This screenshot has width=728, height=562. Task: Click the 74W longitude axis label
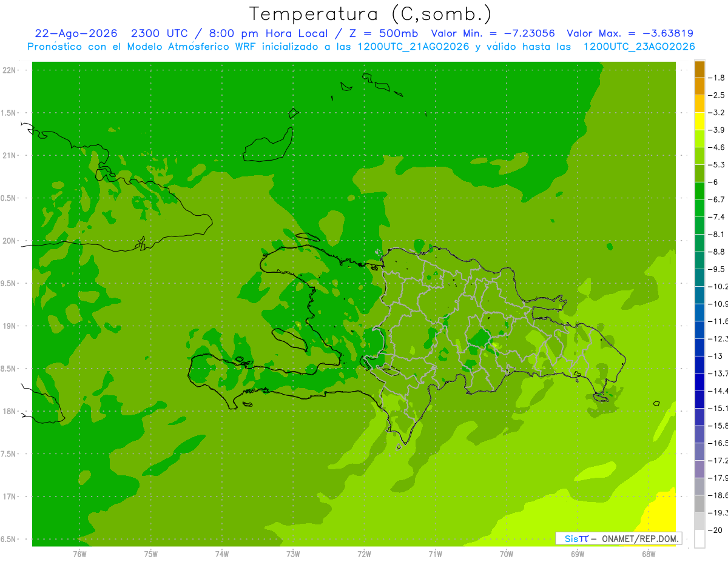[x=222, y=554]
